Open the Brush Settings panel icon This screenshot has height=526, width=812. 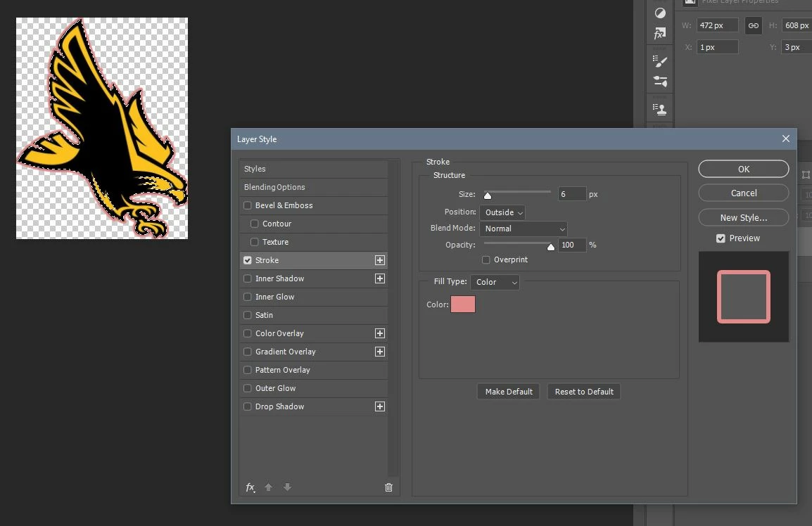click(660, 61)
